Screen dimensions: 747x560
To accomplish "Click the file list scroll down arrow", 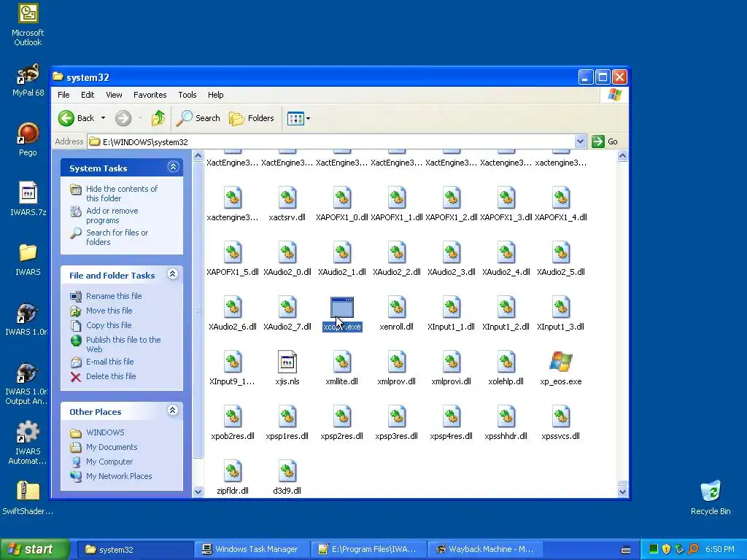I will [622, 492].
